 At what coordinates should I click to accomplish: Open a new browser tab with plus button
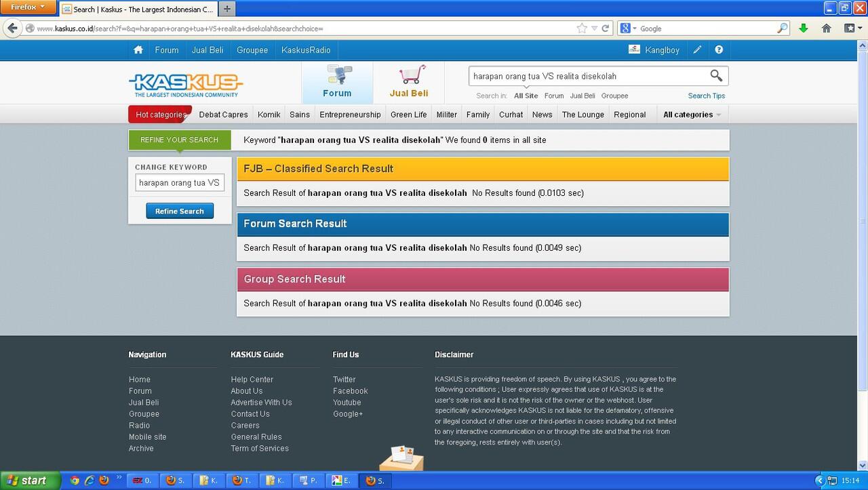pos(226,9)
